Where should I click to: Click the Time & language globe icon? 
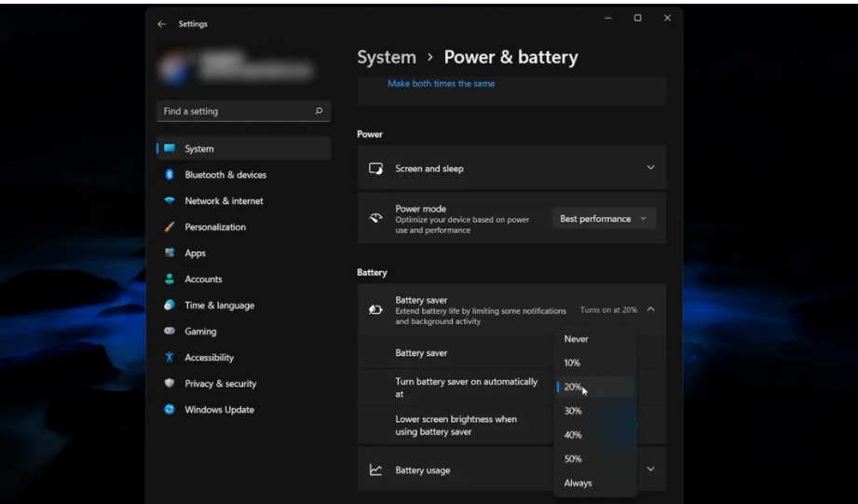coord(170,305)
